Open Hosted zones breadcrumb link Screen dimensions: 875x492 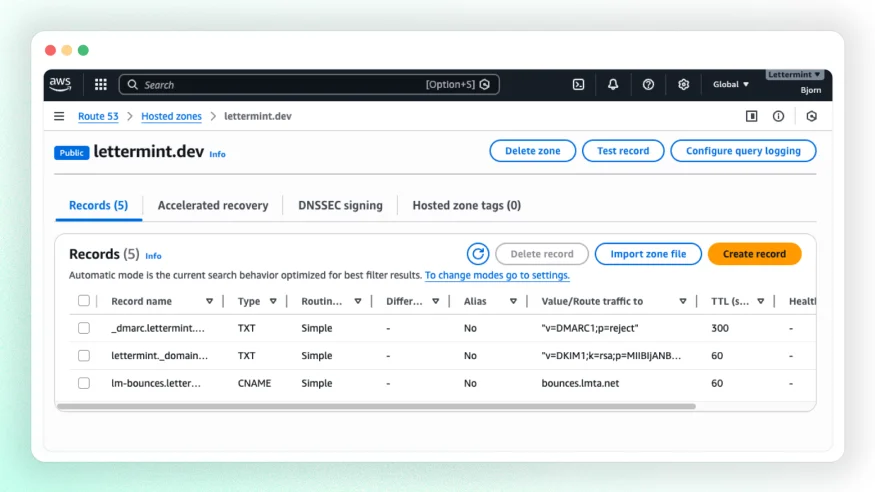click(x=171, y=116)
